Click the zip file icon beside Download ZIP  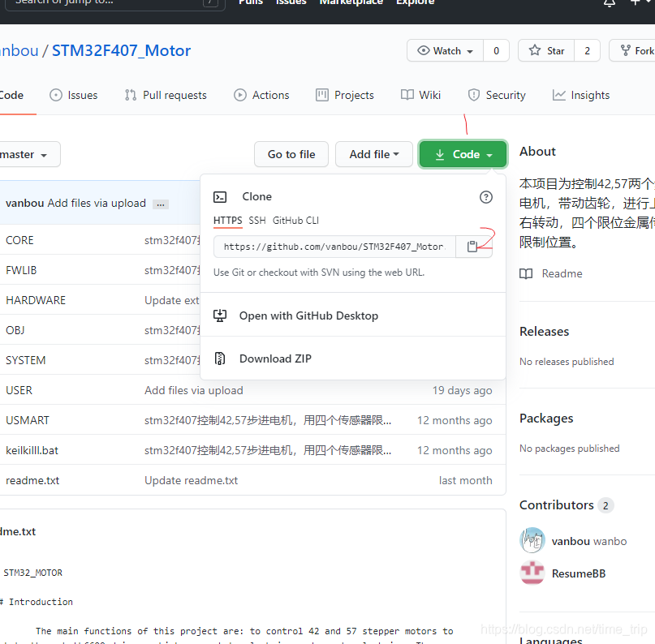(x=220, y=358)
